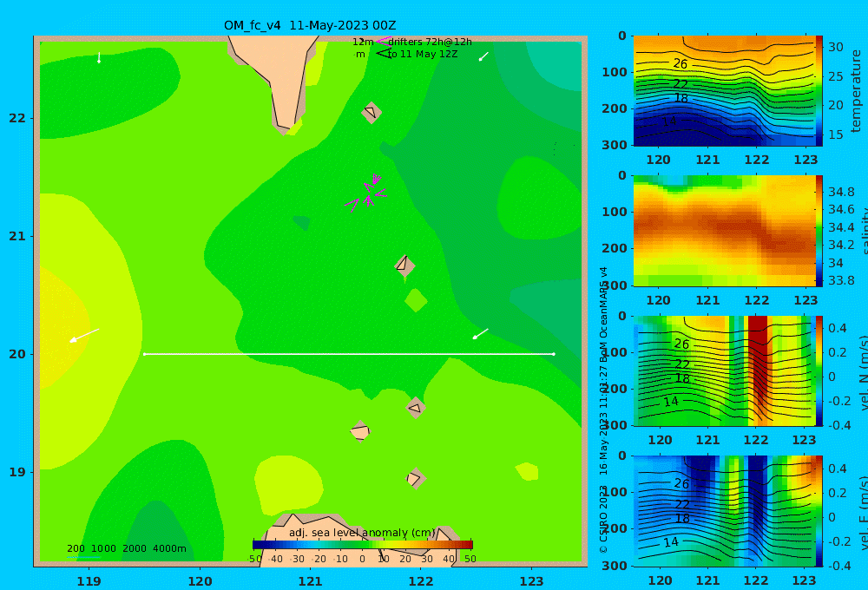This screenshot has width=868, height=590.
Task: Click the plot title OM_fc_v4 11-May-2023 00Z
Action: tap(310, 25)
